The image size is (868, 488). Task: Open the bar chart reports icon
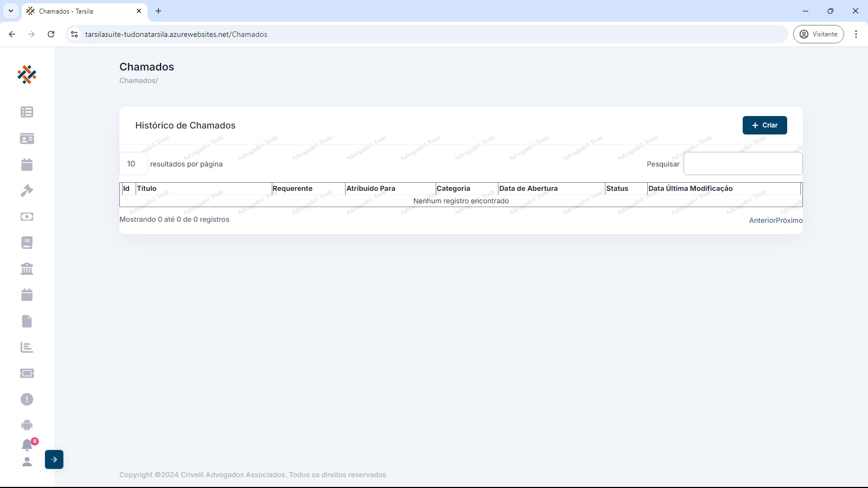[27, 348]
